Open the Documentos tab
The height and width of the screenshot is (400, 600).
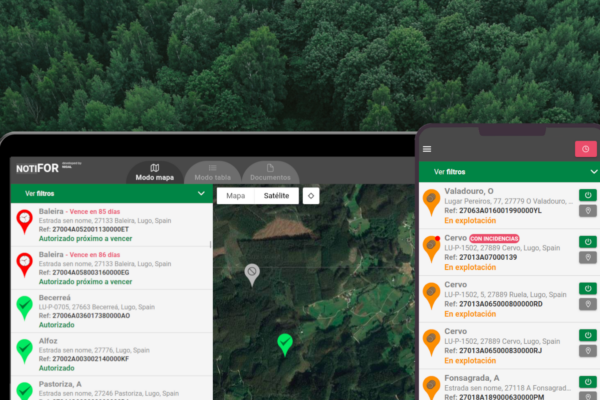(270, 173)
